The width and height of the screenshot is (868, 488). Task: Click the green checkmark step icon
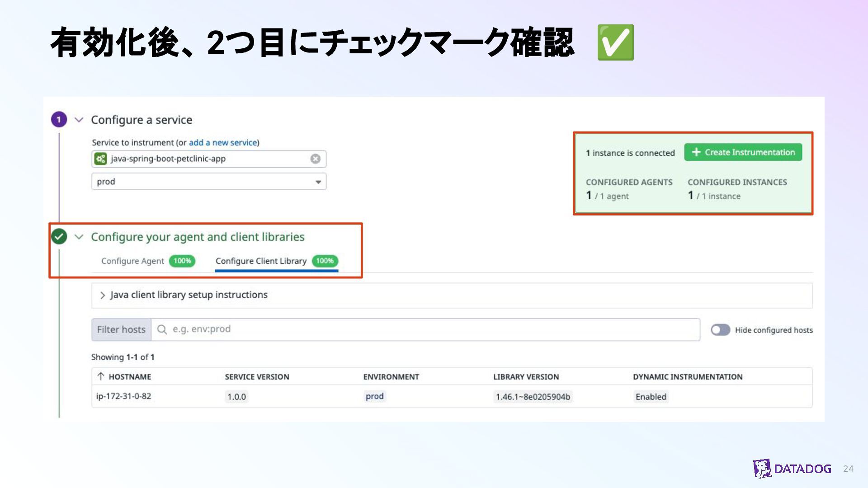pos(59,236)
